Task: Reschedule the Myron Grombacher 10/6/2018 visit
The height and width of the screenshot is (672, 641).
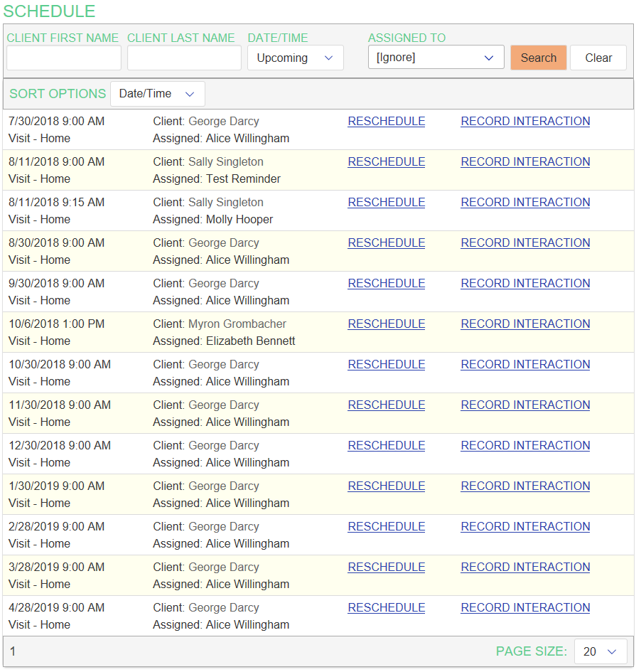Action: click(x=386, y=324)
